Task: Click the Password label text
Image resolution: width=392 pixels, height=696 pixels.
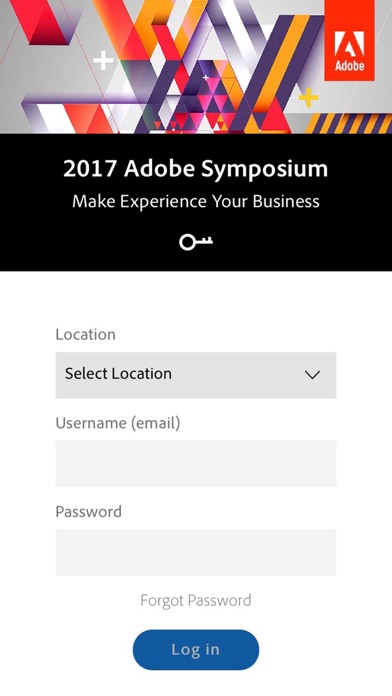Action: pos(88,511)
